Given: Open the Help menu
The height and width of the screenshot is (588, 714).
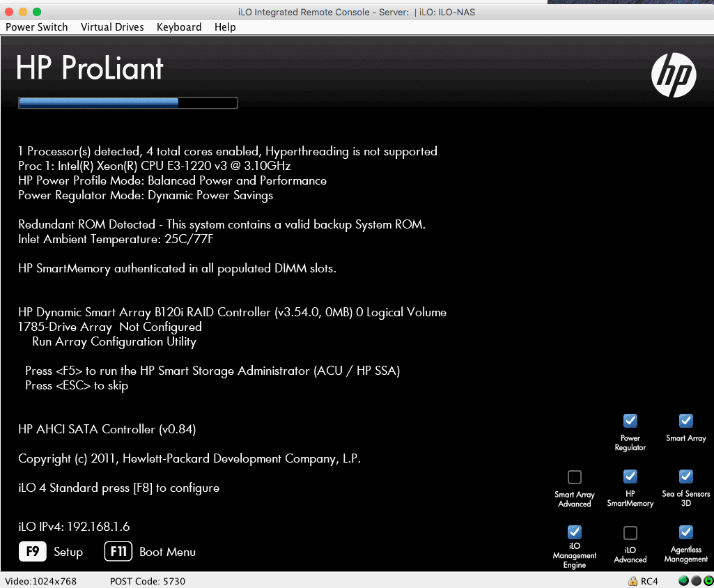Looking at the screenshot, I should point(225,27).
